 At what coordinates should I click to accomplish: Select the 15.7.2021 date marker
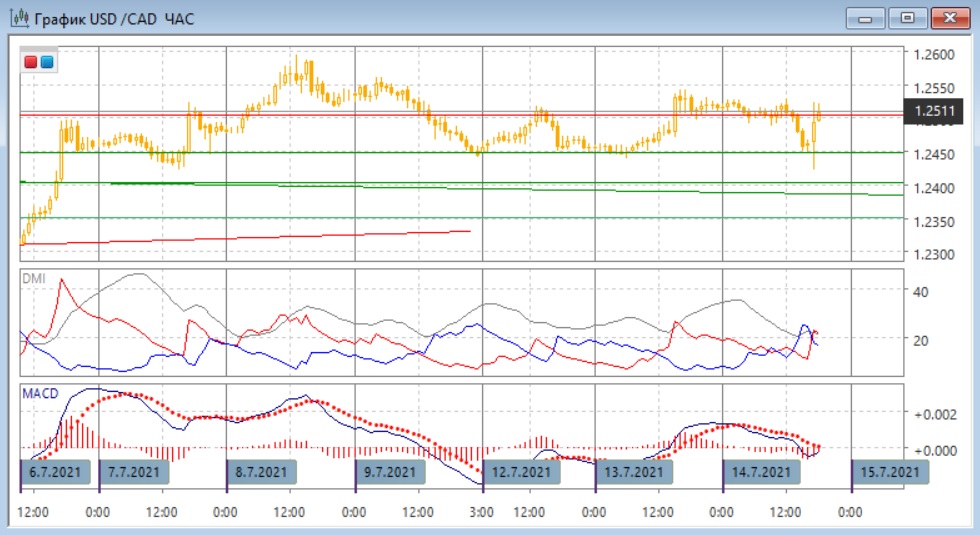[x=888, y=471]
